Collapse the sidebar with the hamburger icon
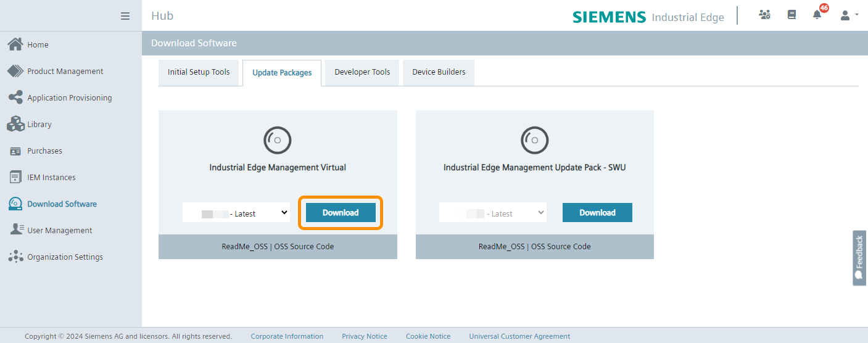868x343 pixels. (x=125, y=16)
